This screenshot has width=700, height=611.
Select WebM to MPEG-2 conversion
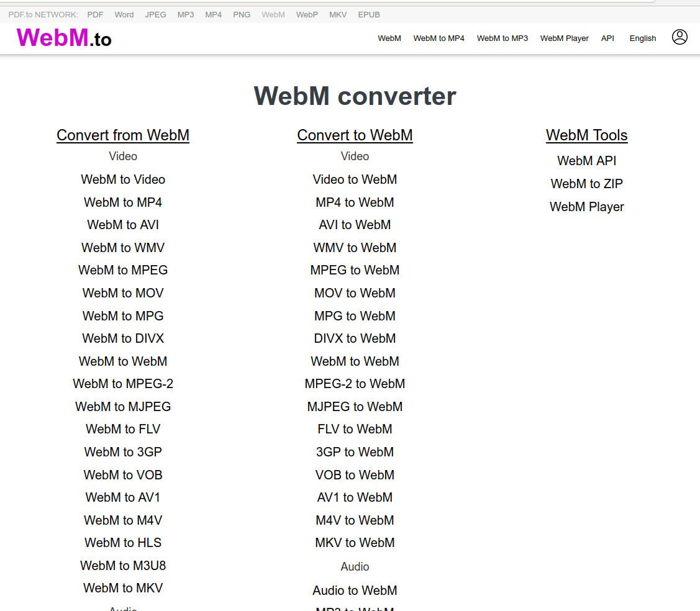122,383
